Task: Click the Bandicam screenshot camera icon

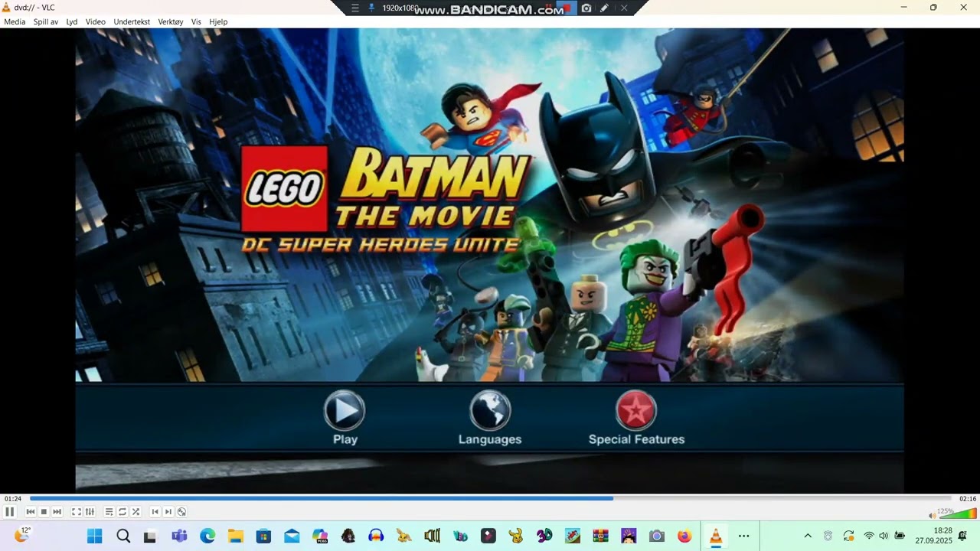Action: [x=586, y=8]
